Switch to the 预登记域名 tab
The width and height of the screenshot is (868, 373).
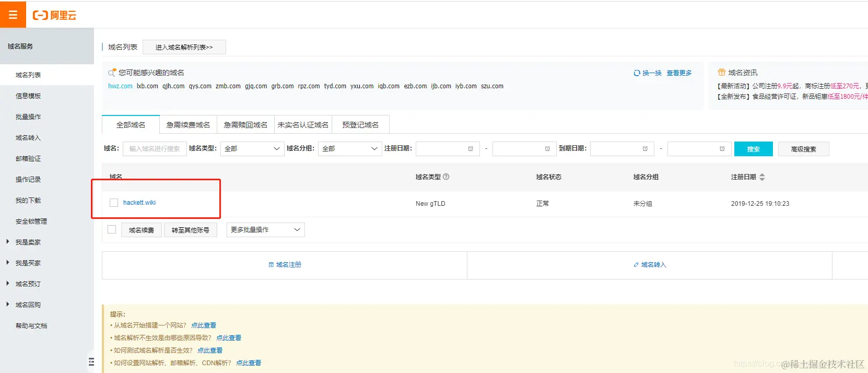point(360,125)
